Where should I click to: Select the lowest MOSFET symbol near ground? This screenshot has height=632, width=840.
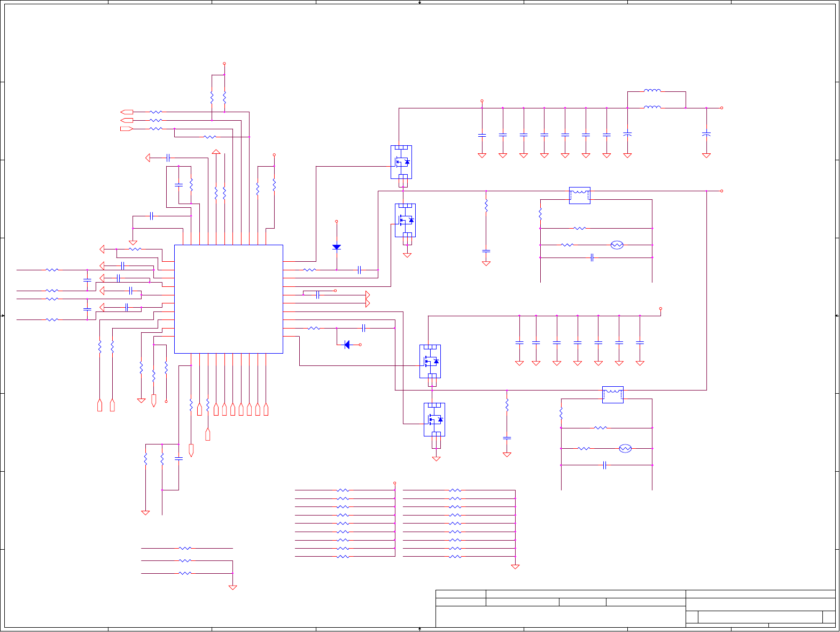tap(434, 420)
